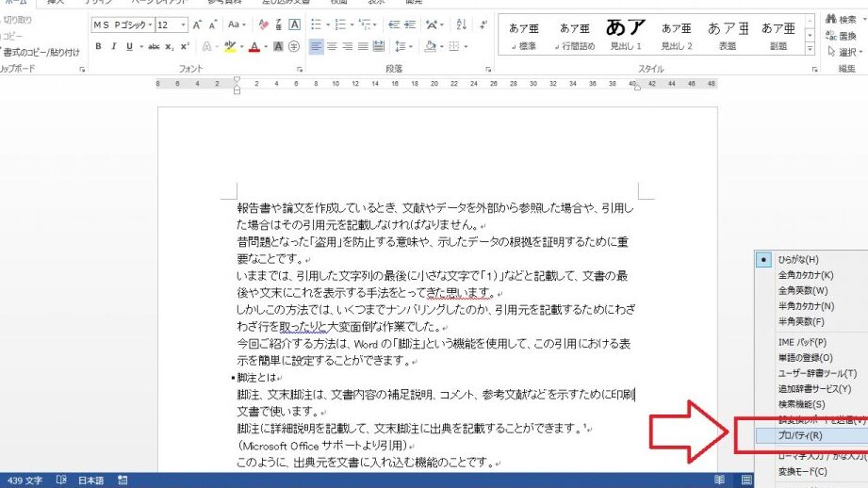The image size is (868, 488).
Task: Click the 検索 (Find) button
Action: [841, 20]
